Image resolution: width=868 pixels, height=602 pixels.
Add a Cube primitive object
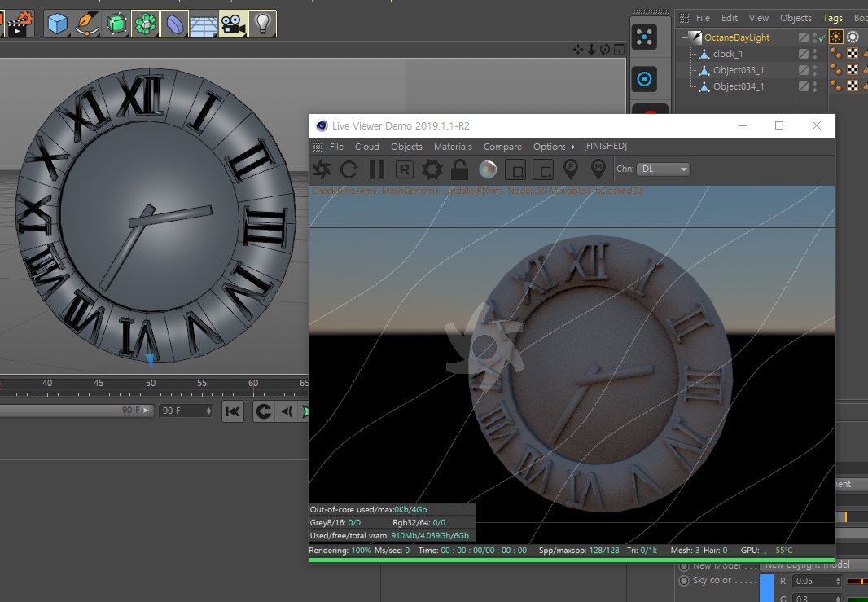58,24
